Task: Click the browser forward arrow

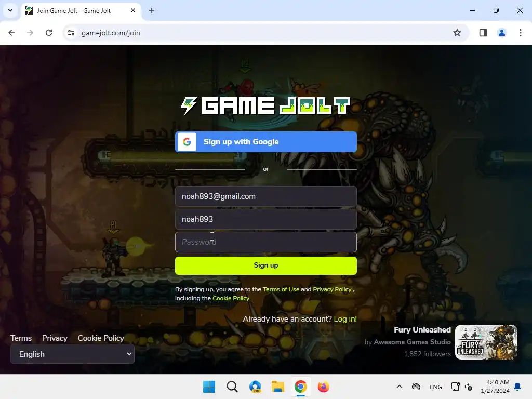Action: [x=30, y=33]
